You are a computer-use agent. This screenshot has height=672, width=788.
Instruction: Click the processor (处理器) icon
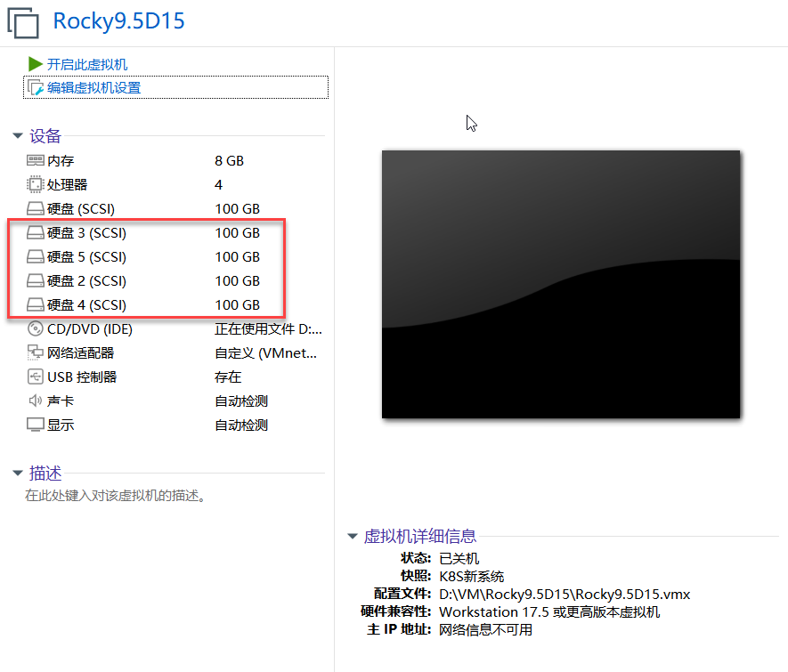pos(35,185)
